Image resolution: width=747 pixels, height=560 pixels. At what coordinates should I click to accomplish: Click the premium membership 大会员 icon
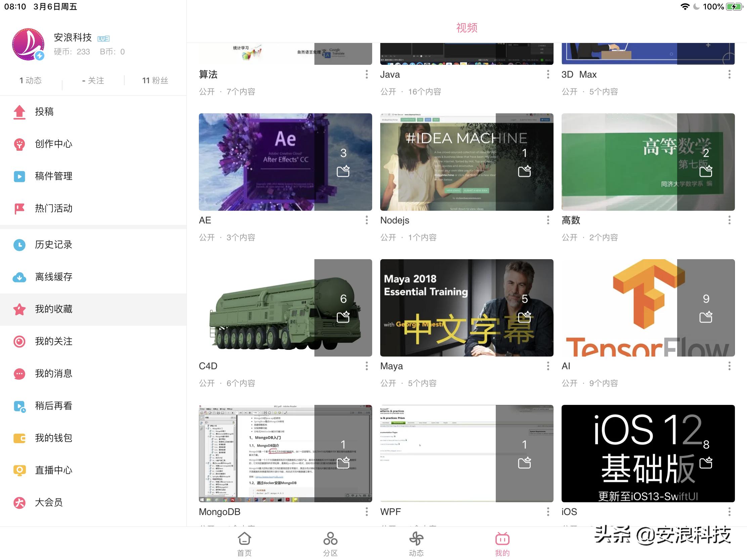19,503
